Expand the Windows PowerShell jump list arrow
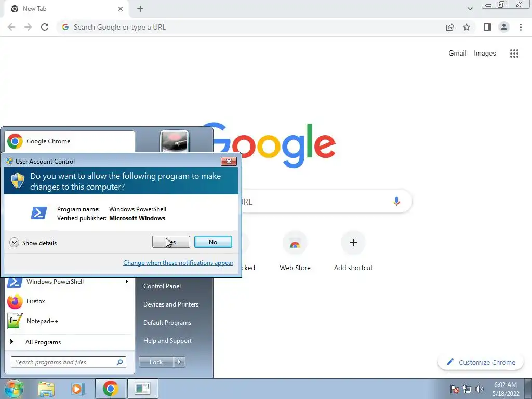Screen dimensions: 532x399 127,281
